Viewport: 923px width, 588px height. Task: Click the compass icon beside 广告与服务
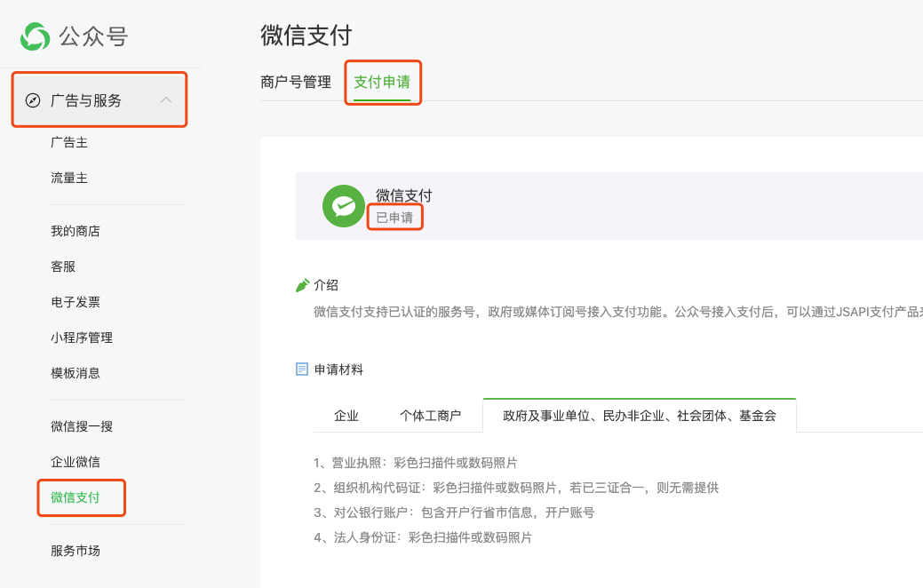(x=33, y=100)
